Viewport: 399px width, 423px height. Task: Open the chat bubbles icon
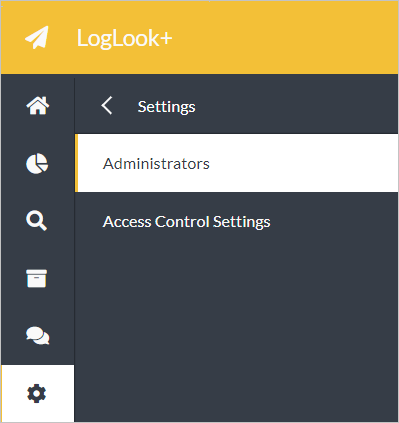point(38,336)
